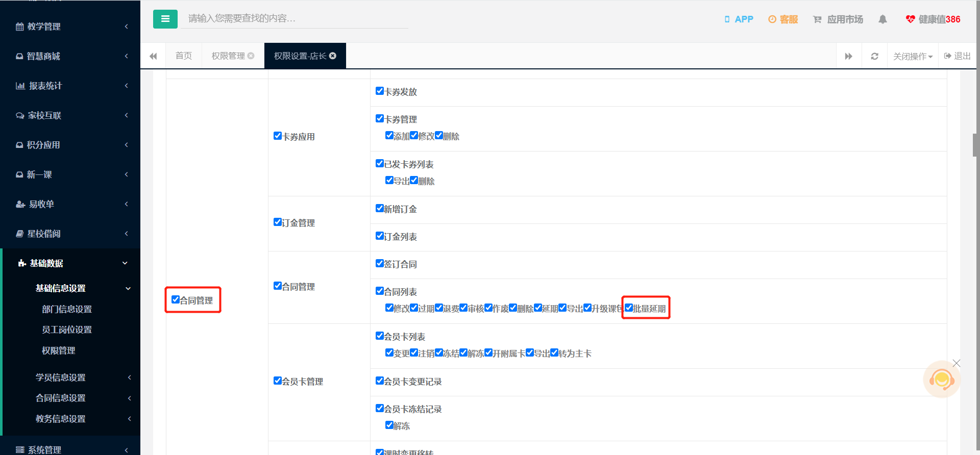Dismiss the floating helper with its X
The height and width of the screenshot is (455, 980).
coord(957,363)
